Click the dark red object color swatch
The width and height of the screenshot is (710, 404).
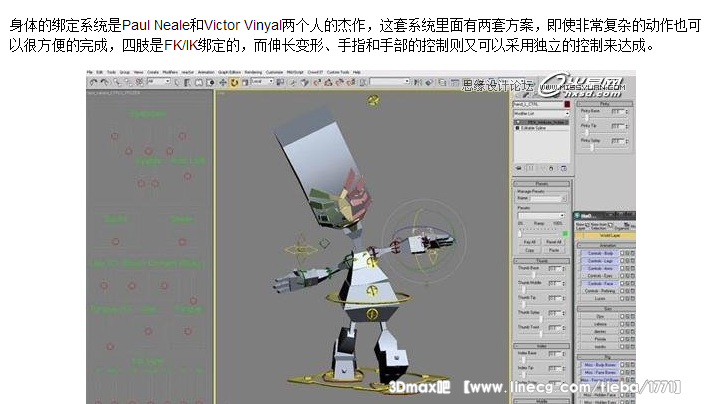pyautogui.click(x=567, y=104)
